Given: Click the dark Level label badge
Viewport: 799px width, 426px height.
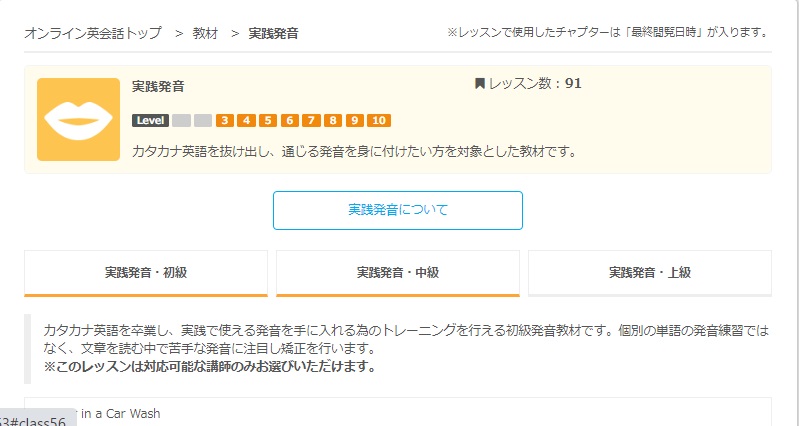Looking at the screenshot, I should pyautogui.click(x=150, y=121).
